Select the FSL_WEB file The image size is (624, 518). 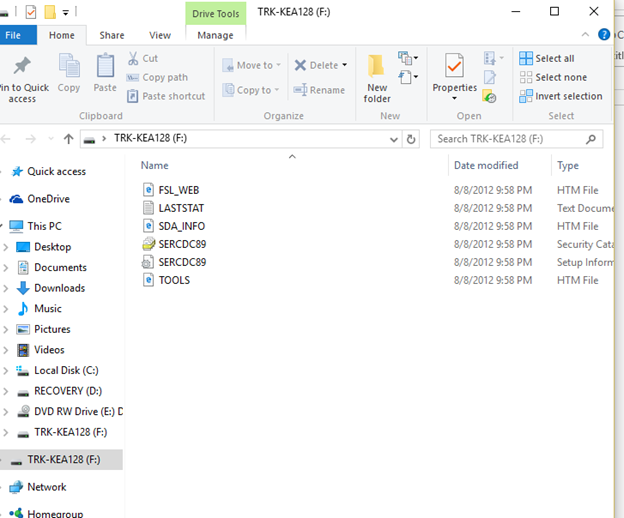click(179, 190)
